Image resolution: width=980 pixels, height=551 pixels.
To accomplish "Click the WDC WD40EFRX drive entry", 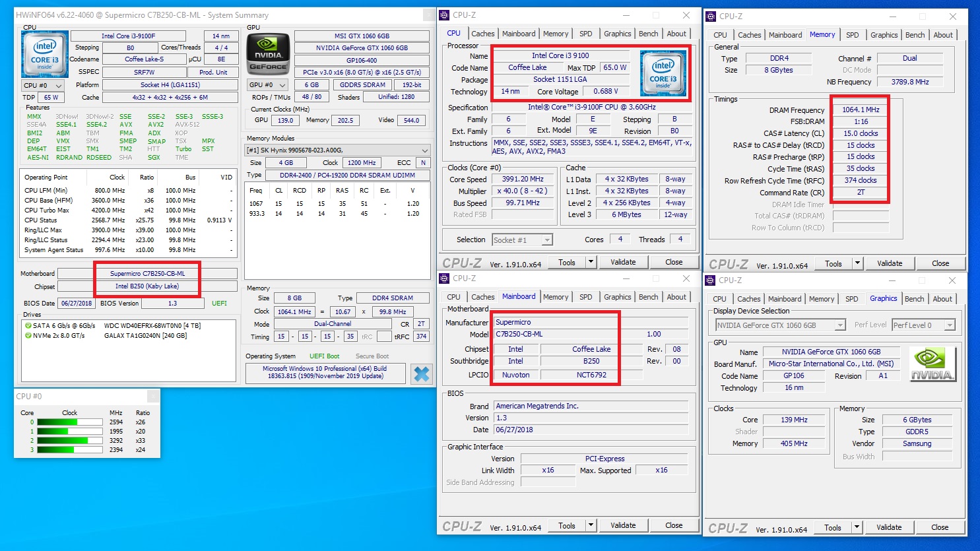I will coord(152,325).
